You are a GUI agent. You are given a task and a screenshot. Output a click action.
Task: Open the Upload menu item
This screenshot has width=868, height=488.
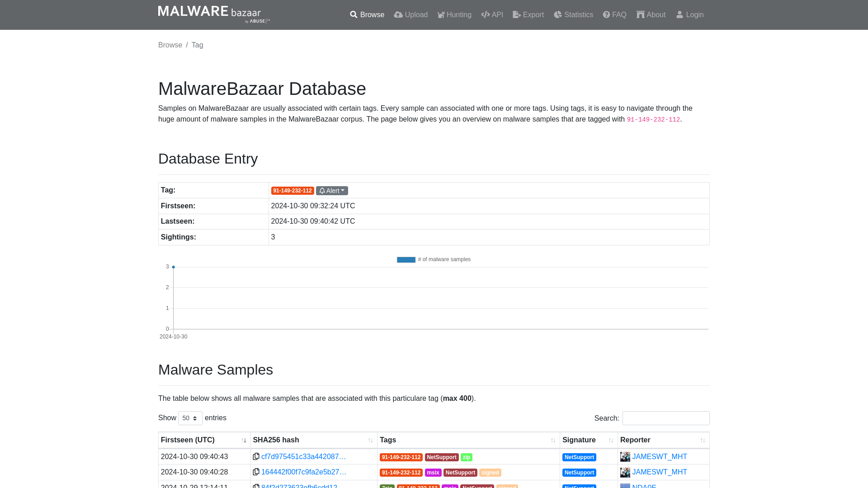410,15
